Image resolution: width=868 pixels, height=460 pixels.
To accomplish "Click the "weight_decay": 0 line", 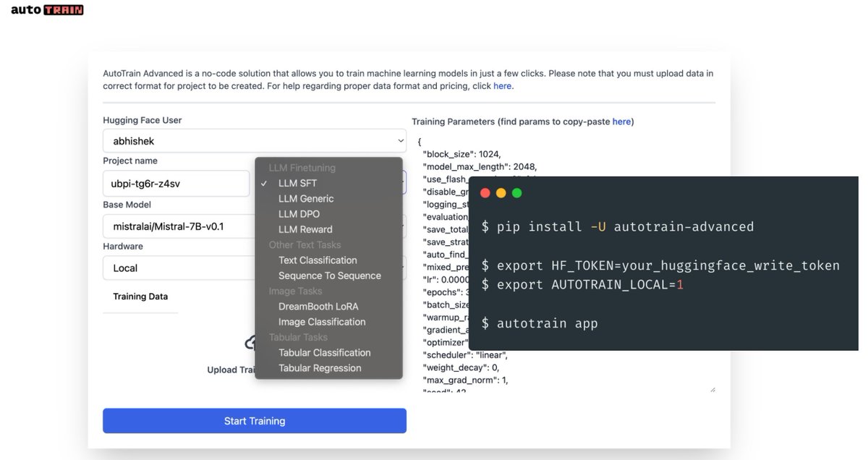I will click(x=462, y=367).
